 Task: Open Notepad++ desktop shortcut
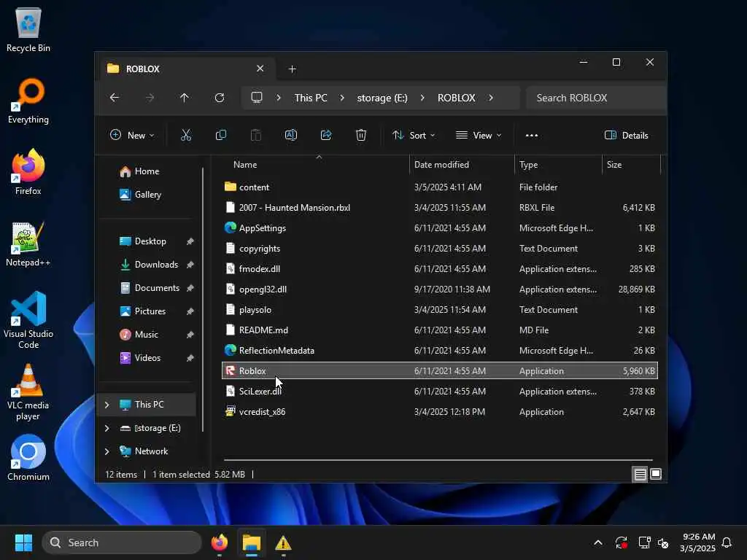point(28,244)
